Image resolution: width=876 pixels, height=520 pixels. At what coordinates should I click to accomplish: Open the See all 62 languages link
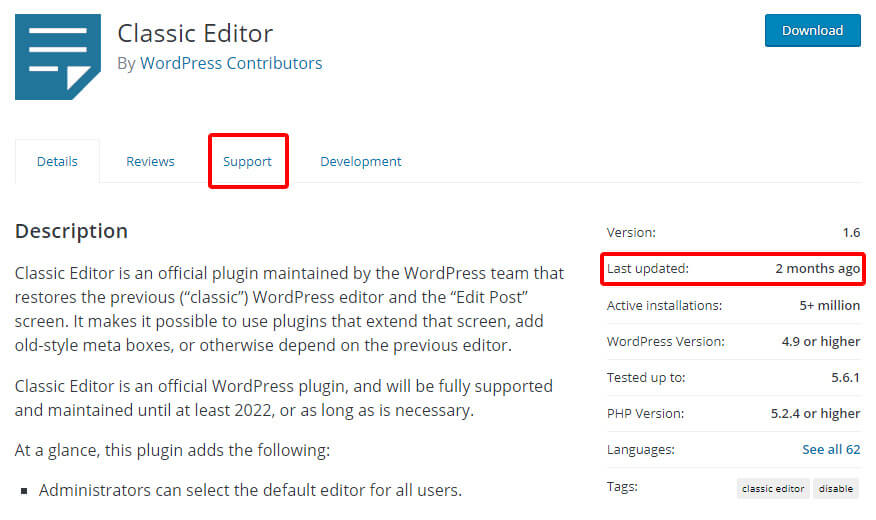click(831, 450)
